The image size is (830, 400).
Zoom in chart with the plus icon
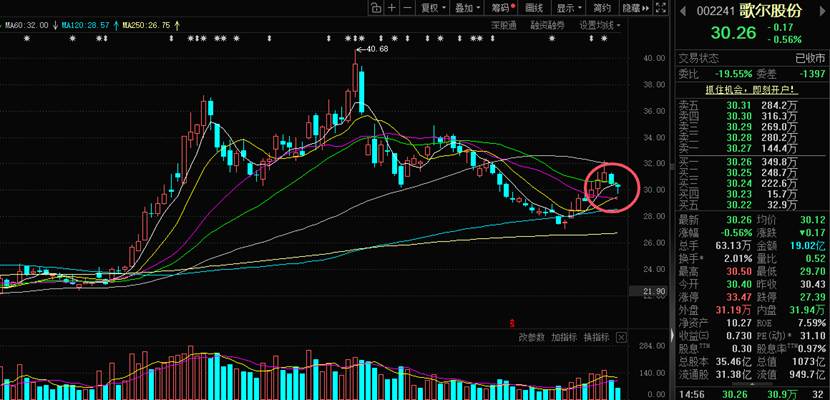coord(391,7)
